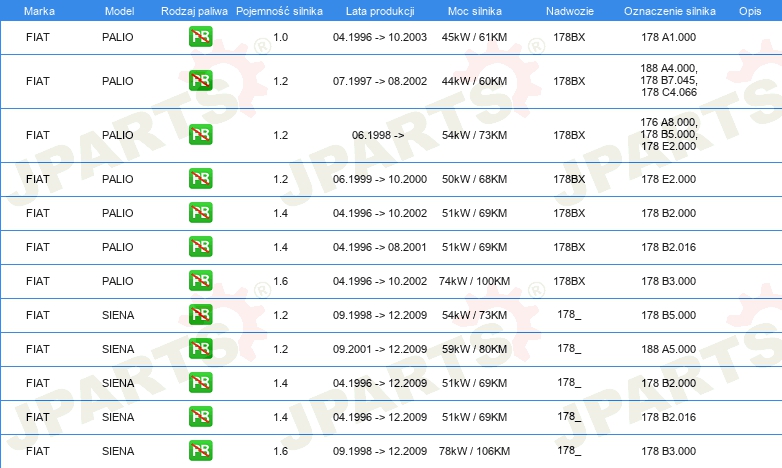
Task: Select the FIAT cell in the 45kW / 61KM row
Action: 38,37
